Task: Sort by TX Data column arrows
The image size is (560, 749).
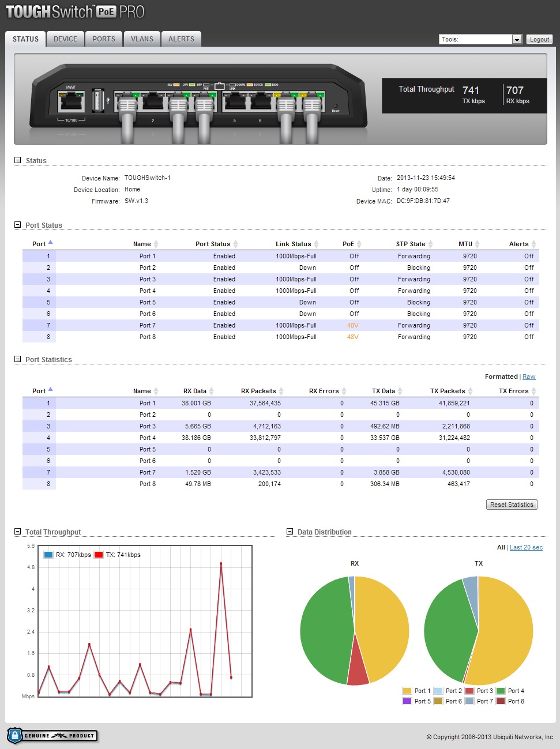Action: pyautogui.click(x=400, y=391)
